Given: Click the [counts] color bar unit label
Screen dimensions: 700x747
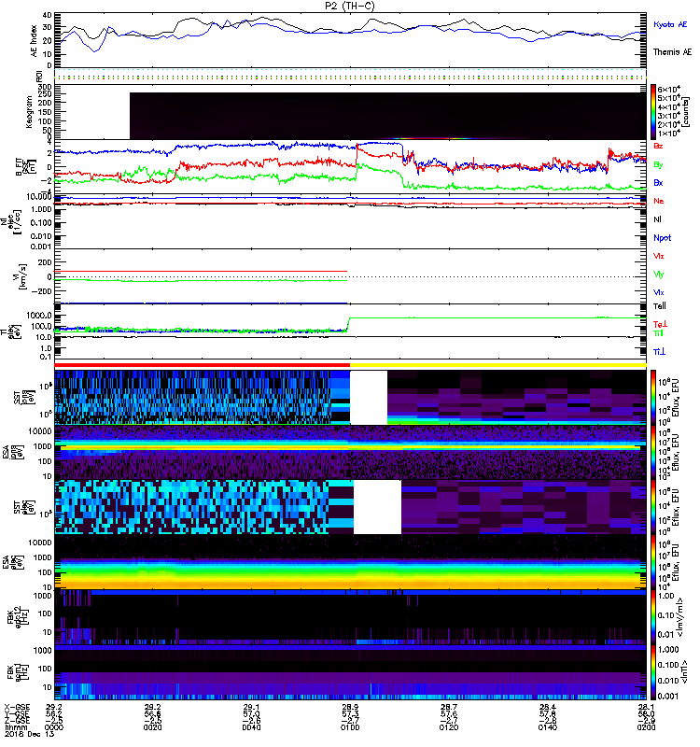Looking at the screenshot, I should (x=686, y=112).
